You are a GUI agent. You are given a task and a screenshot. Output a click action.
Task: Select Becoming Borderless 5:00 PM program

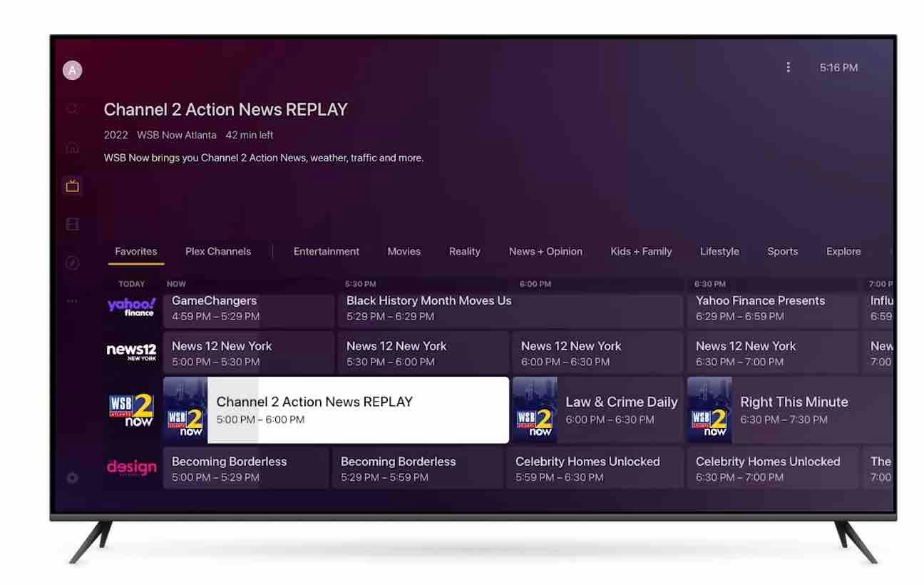point(246,468)
